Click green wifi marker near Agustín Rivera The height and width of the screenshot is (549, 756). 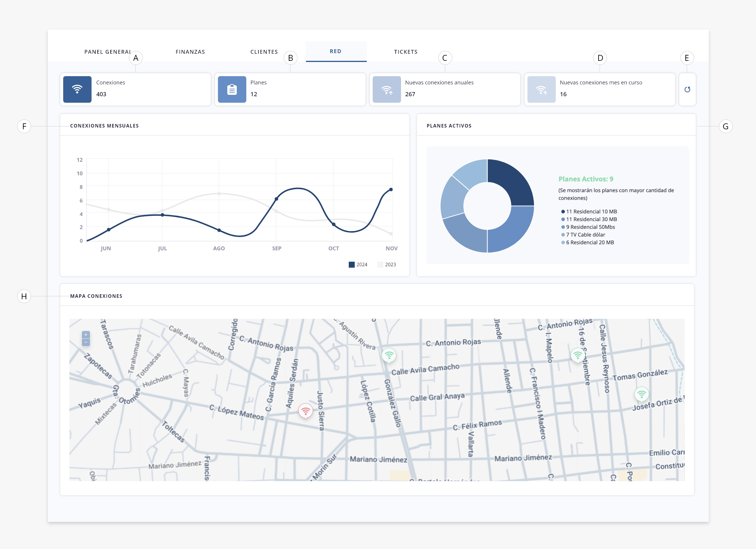point(389,355)
